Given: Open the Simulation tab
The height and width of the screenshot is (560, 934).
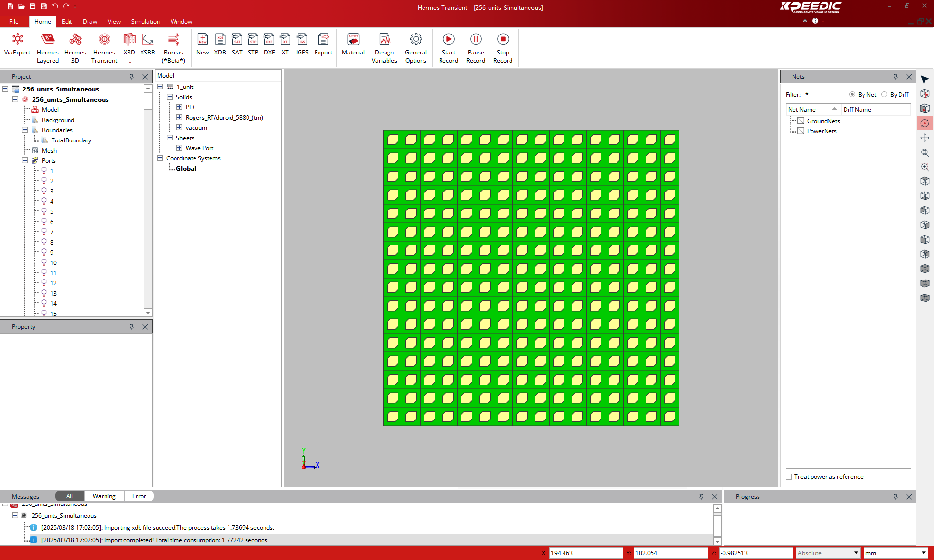Looking at the screenshot, I should click(x=145, y=22).
